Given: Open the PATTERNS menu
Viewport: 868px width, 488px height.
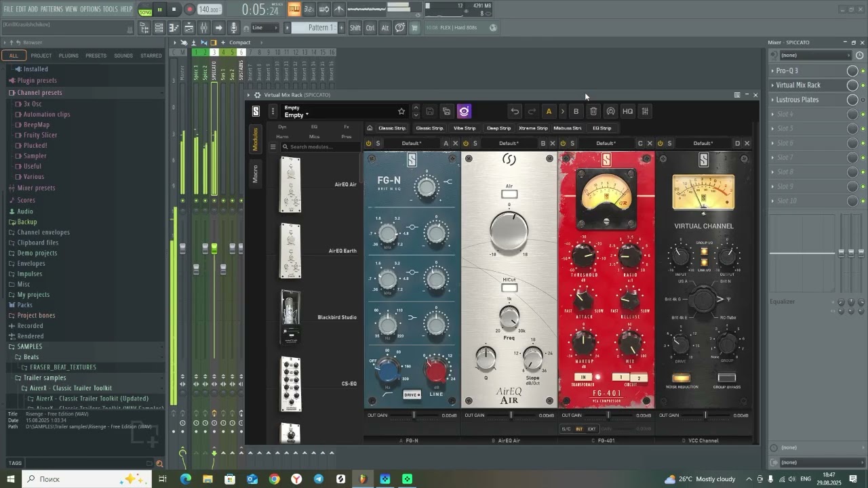Looking at the screenshot, I should [x=52, y=9].
